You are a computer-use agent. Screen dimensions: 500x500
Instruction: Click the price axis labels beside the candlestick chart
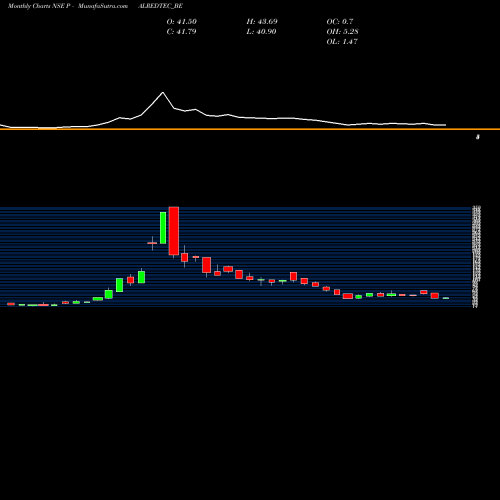pyautogui.click(x=476, y=257)
